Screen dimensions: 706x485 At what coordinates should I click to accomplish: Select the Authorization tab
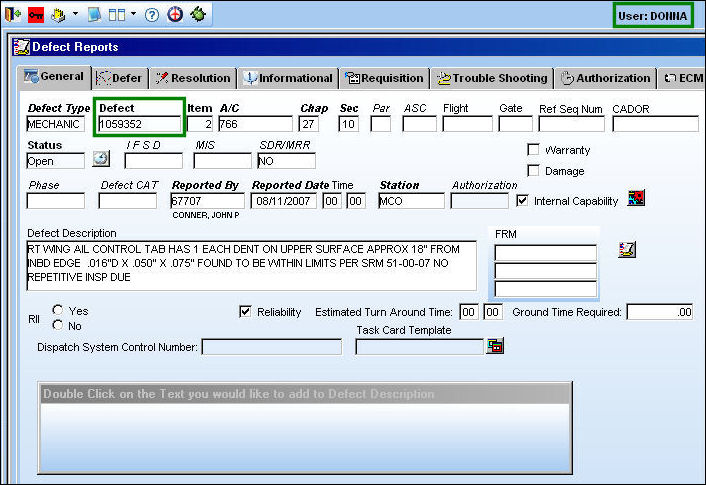pyautogui.click(x=606, y=78)
